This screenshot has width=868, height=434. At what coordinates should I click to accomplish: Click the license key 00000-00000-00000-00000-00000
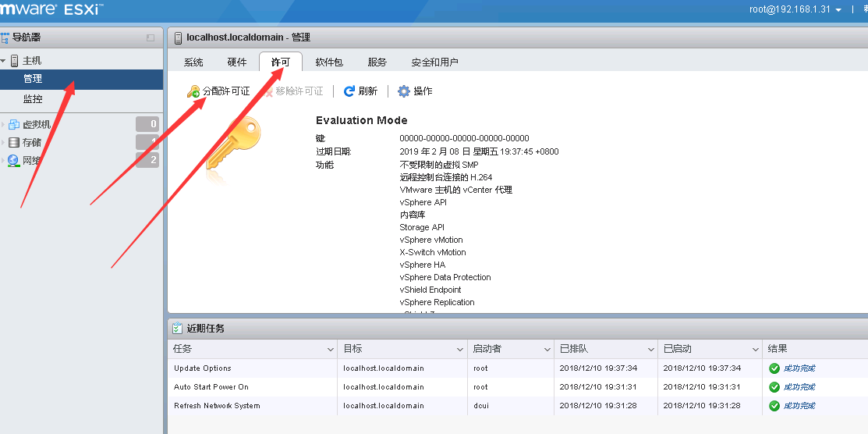point(464,138)
